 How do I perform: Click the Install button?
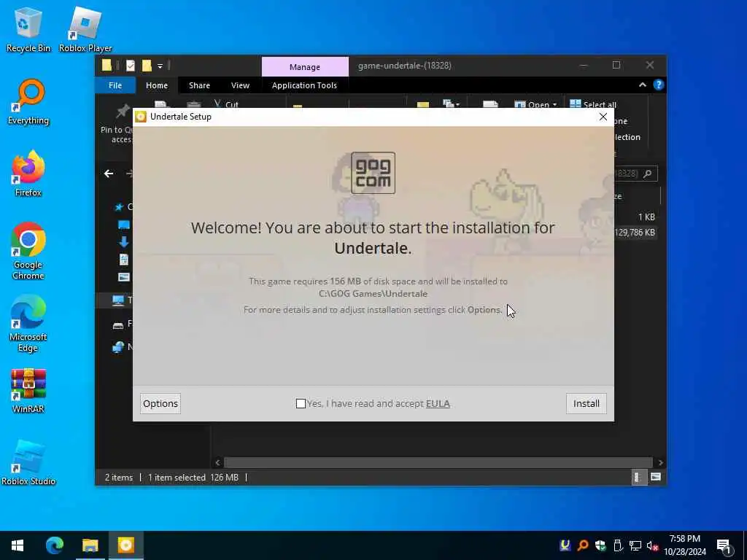[586, 404]
